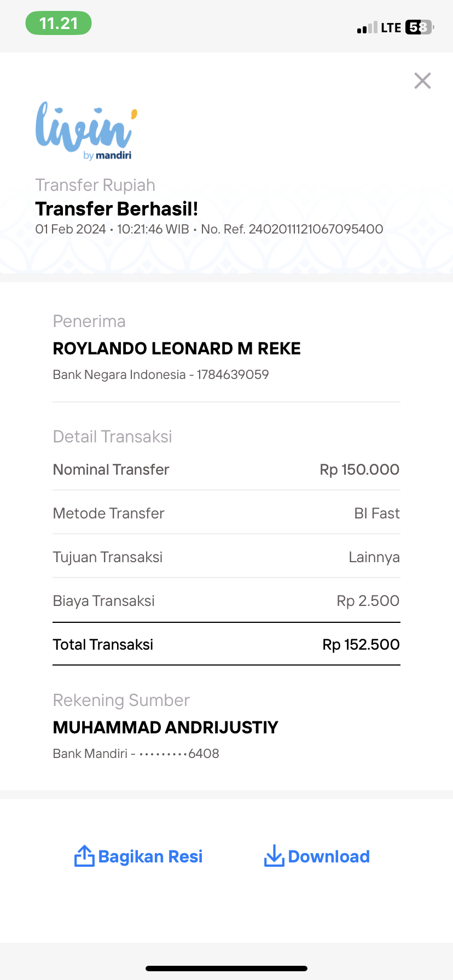
Task: Tap the cellular signal bars icon
Action: click(x=367, y=27)
